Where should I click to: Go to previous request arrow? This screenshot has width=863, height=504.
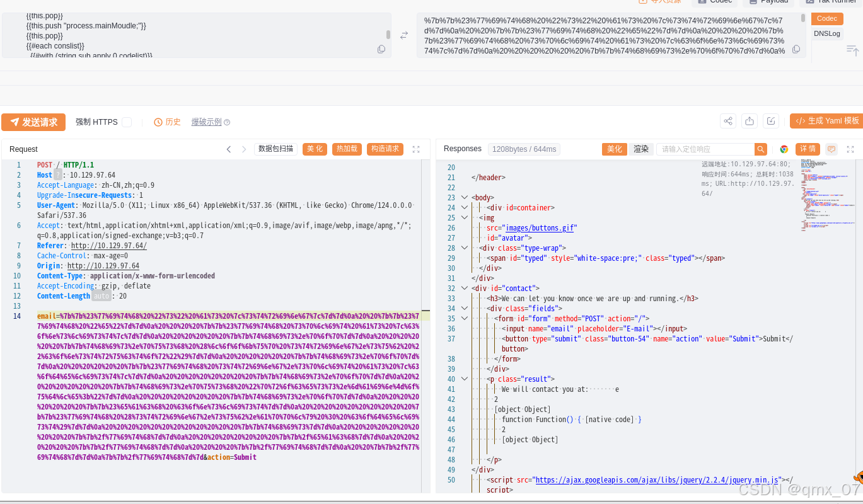[229, 149]
